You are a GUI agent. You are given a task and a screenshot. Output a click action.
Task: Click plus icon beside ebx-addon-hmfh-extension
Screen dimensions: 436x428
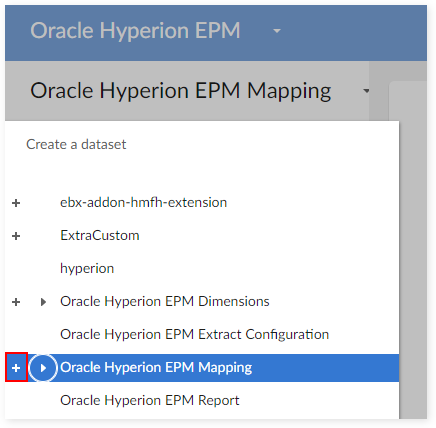click(16, 203)
